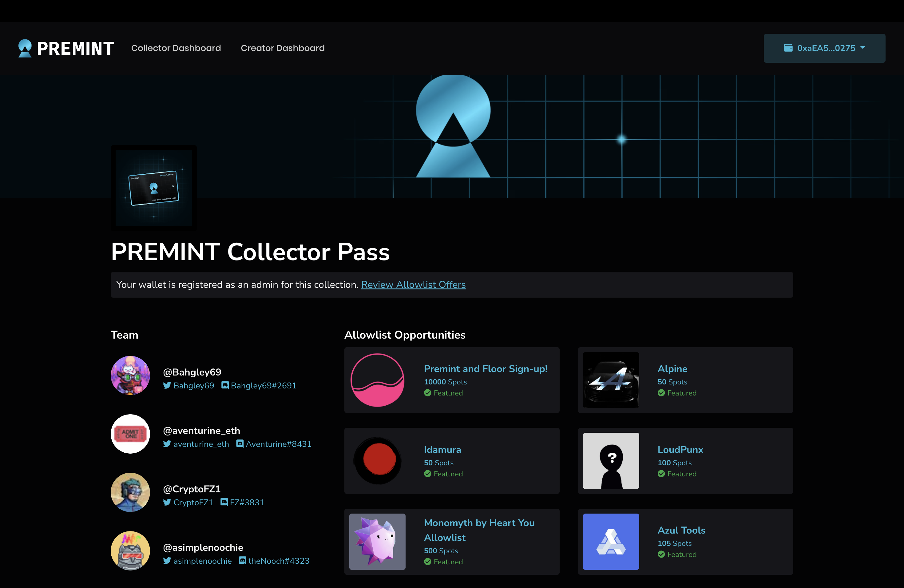Image resolution: width=904 pixels, height=588 pixels.
Task: Select the theNooch#4323 Discord handle
Action: 279,561
